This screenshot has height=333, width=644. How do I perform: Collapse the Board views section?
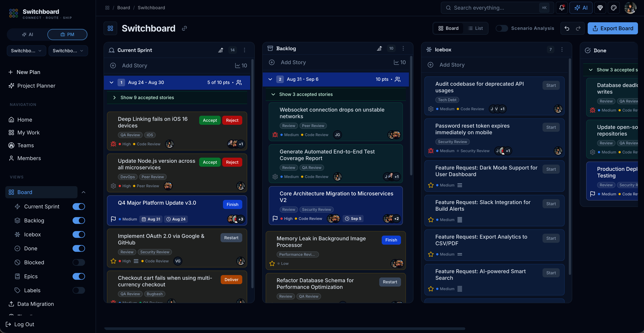(84, 192)
